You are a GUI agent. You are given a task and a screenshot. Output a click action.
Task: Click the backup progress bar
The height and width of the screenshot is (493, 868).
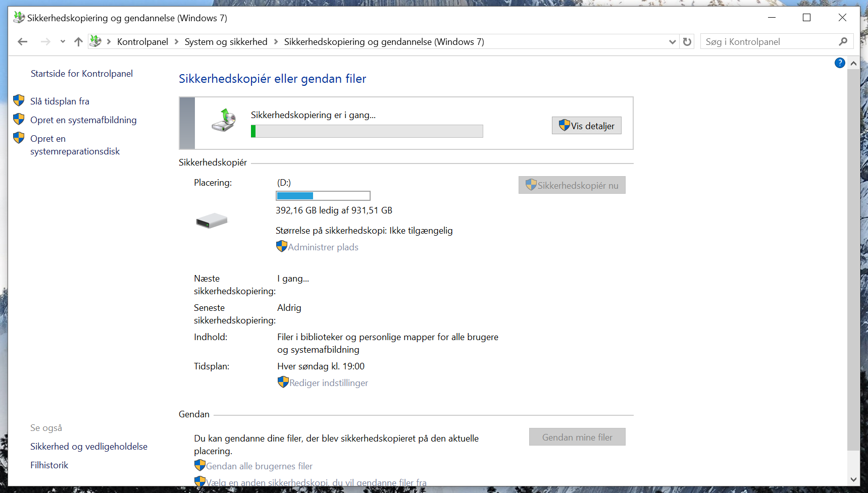(367, 131)
